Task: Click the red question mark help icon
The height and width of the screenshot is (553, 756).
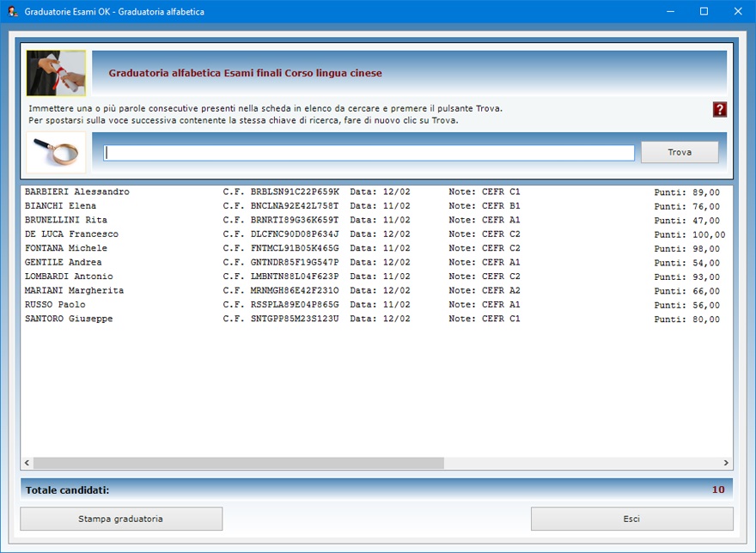Action: [x=719, y=109]
